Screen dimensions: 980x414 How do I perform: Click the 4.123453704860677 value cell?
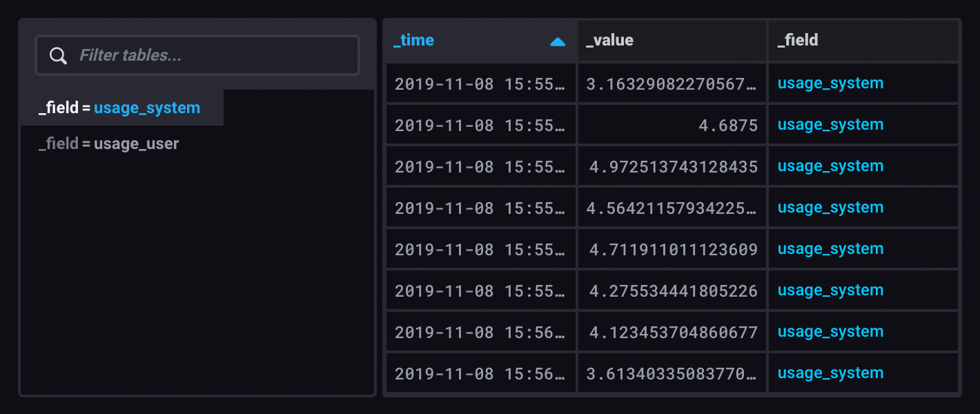[x=673, y=332]
